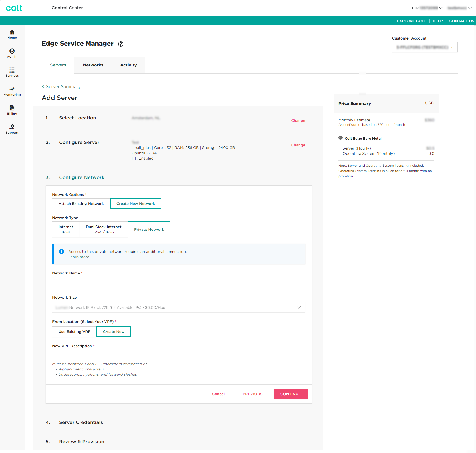Click the help icon beside Edge Service Manager
476x453 pixels.
tap(121, 44)
